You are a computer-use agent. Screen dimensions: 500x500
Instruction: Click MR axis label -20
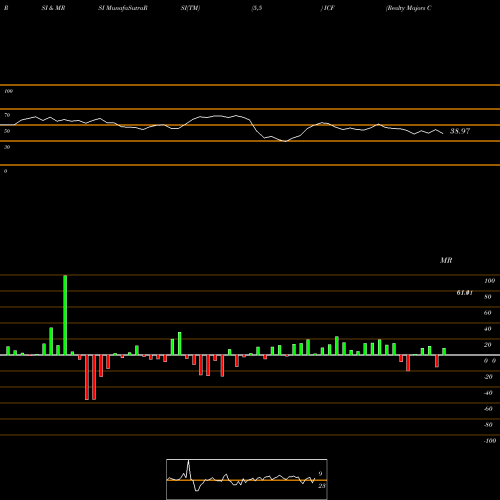pos(488,377)
